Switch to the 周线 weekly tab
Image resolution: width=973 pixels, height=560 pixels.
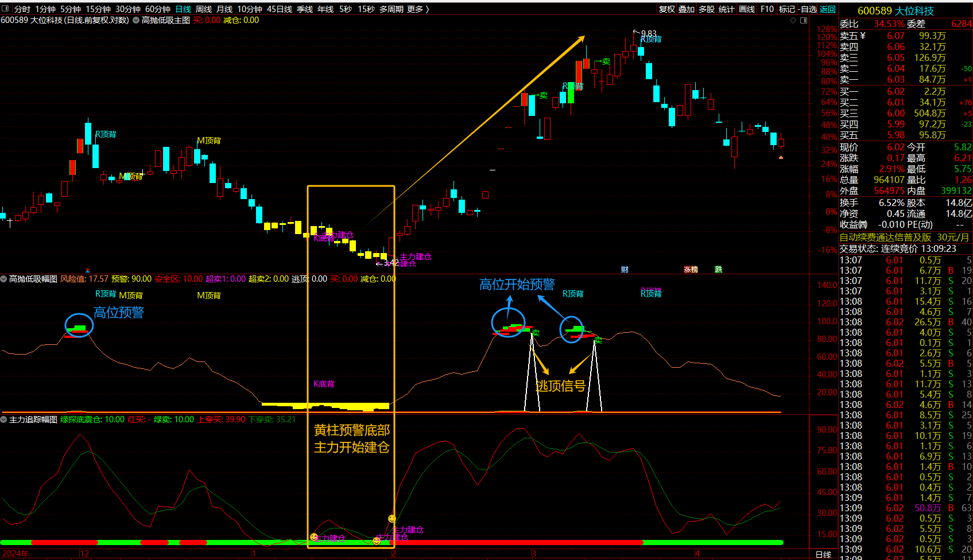204,9
